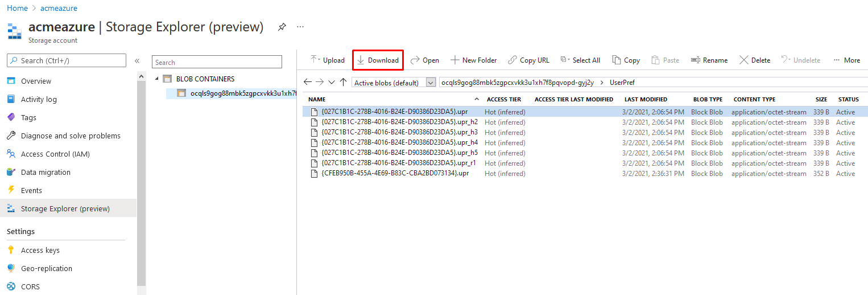The height and width of the screenshot is (295, 868).
Task: Pin the Storage Explorer blade
Action: tap(282, 27)
